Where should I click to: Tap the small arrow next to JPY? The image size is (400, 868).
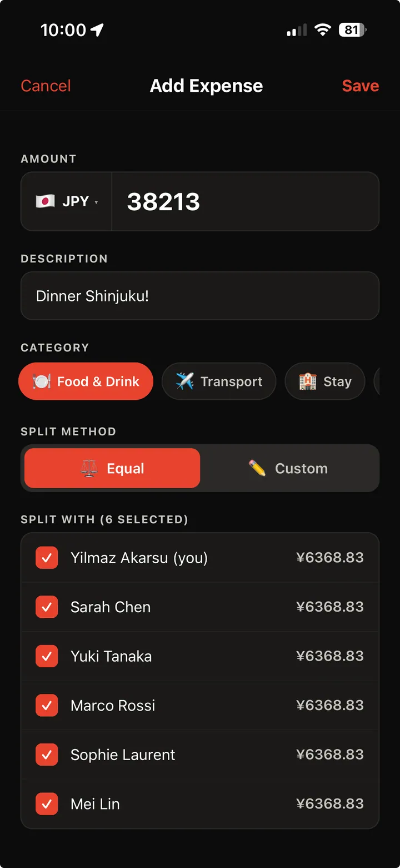pyautogui.click(x=96, y=202)
